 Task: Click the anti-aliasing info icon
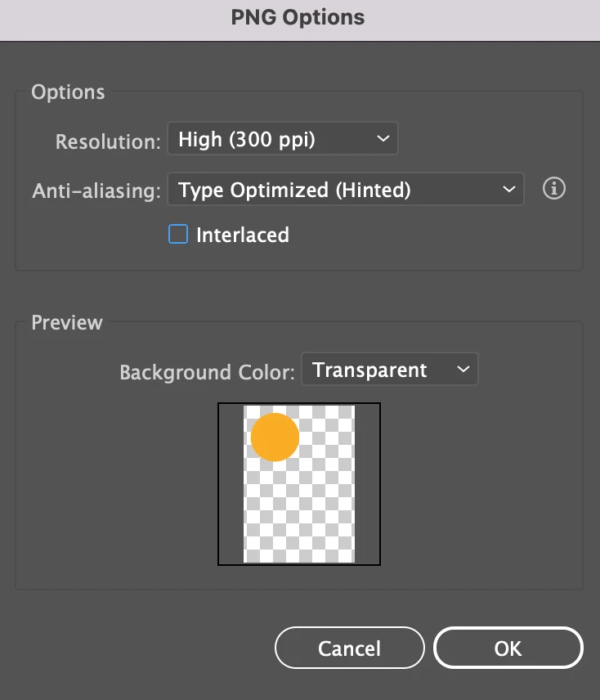coord(554,188)
